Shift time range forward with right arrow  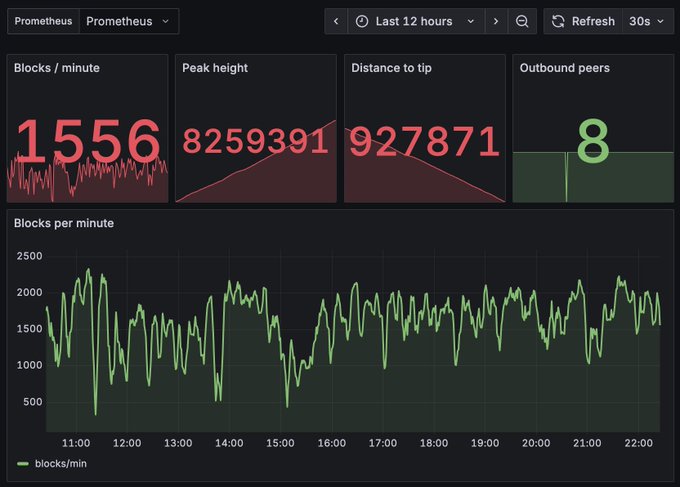coord(496,21)
